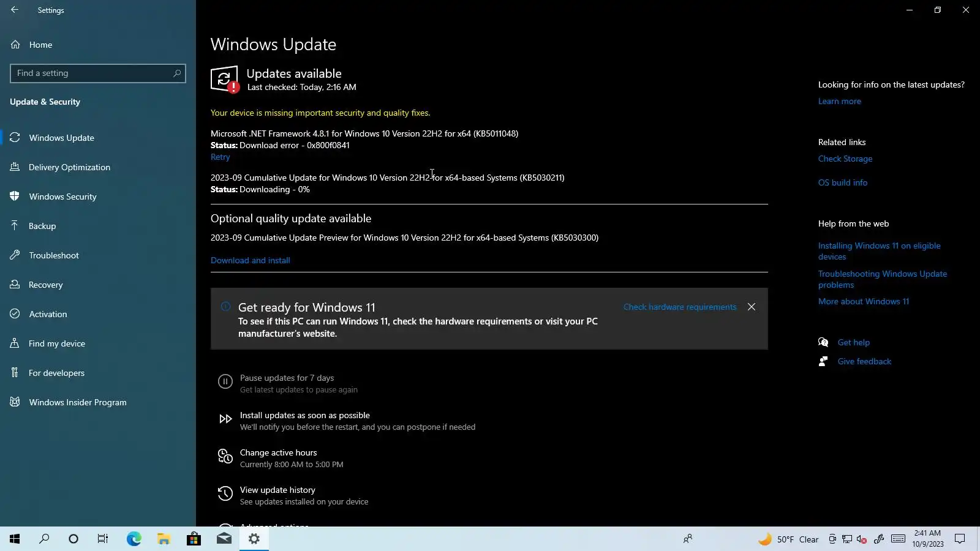Open Installing Windows 11 on eligible devices link

(880, 251)
